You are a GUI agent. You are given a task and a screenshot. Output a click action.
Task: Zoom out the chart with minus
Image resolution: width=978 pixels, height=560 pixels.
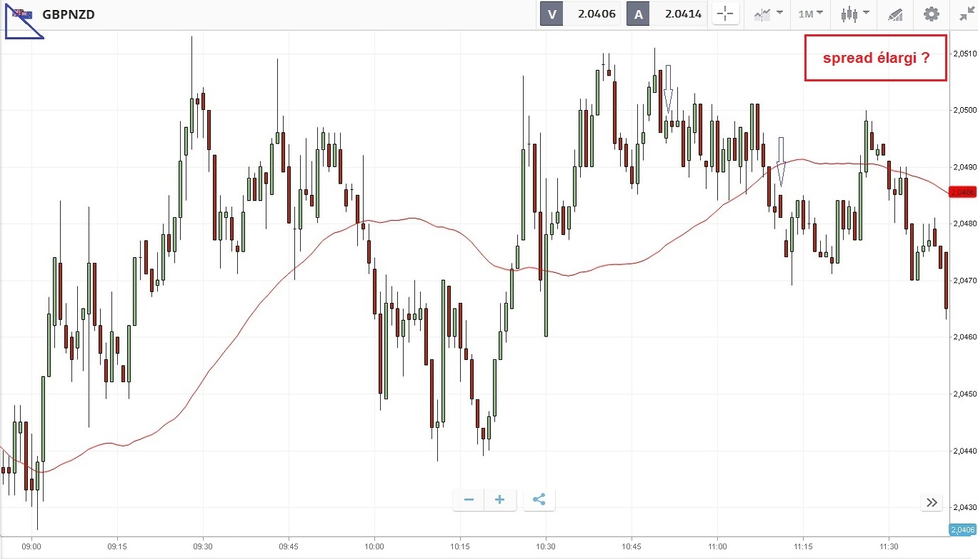[469, 500]
